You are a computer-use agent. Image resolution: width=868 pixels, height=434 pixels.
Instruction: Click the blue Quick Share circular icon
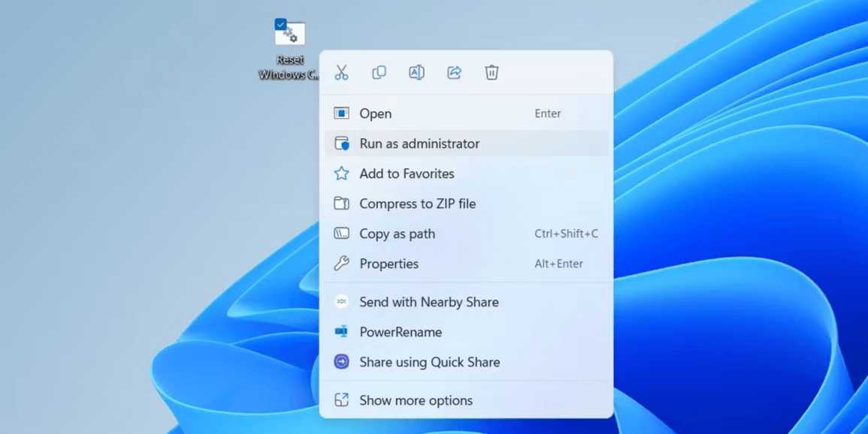pos(341,362)
